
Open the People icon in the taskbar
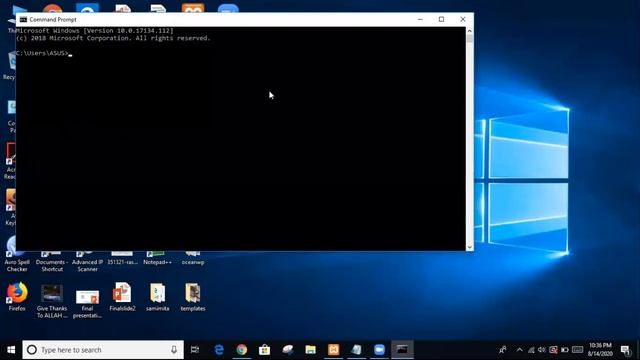502,350
